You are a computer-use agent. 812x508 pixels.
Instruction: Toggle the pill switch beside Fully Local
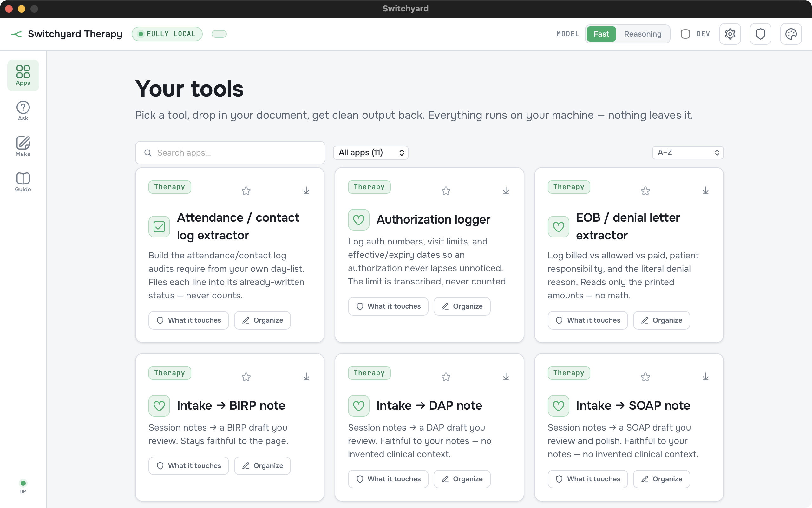point(219,34)
